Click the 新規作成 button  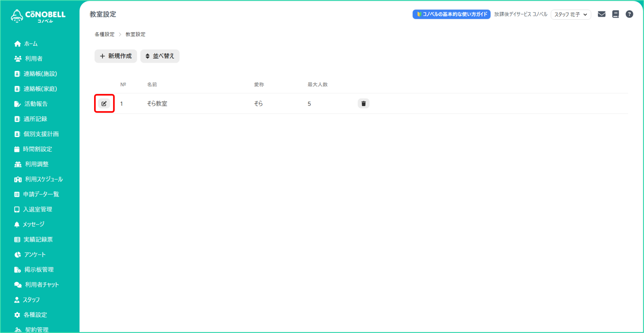coord(116,56)
